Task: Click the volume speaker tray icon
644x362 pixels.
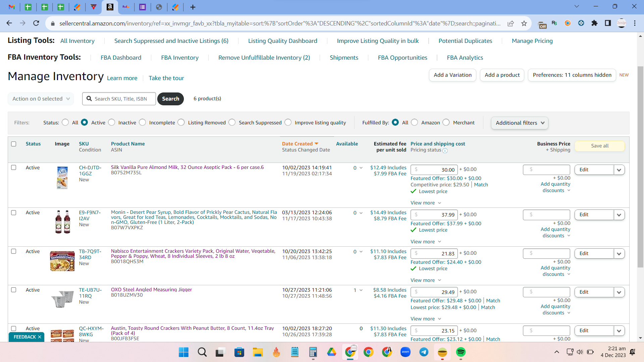Action: (x=580, y=352)
